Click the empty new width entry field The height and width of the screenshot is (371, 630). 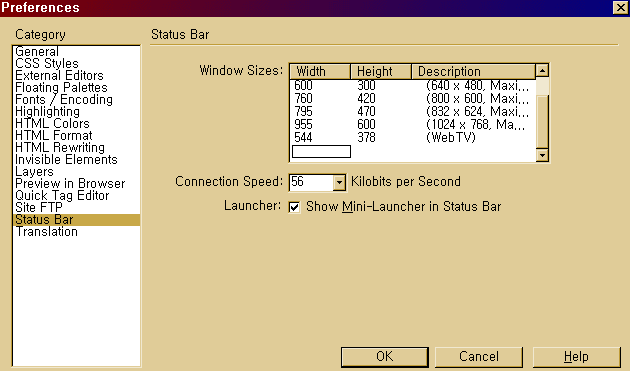[x=321, y=152]
